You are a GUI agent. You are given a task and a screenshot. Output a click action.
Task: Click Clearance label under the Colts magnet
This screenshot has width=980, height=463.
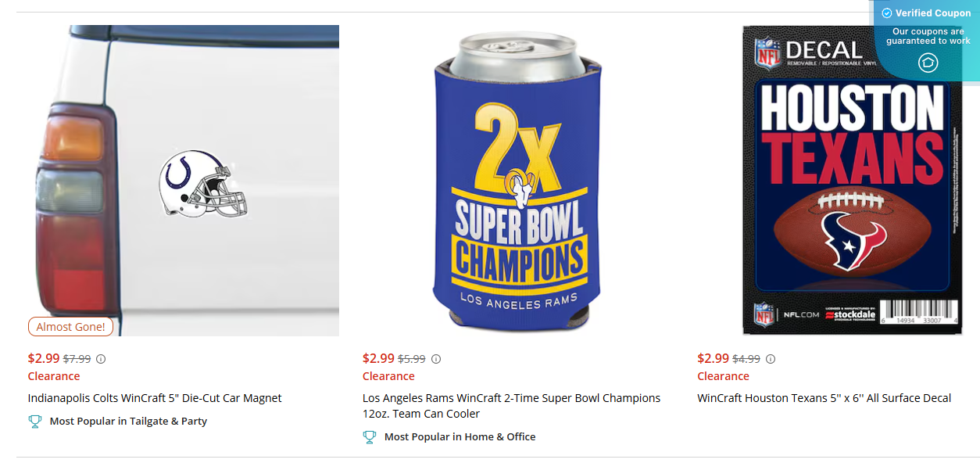tap(53, 375)
